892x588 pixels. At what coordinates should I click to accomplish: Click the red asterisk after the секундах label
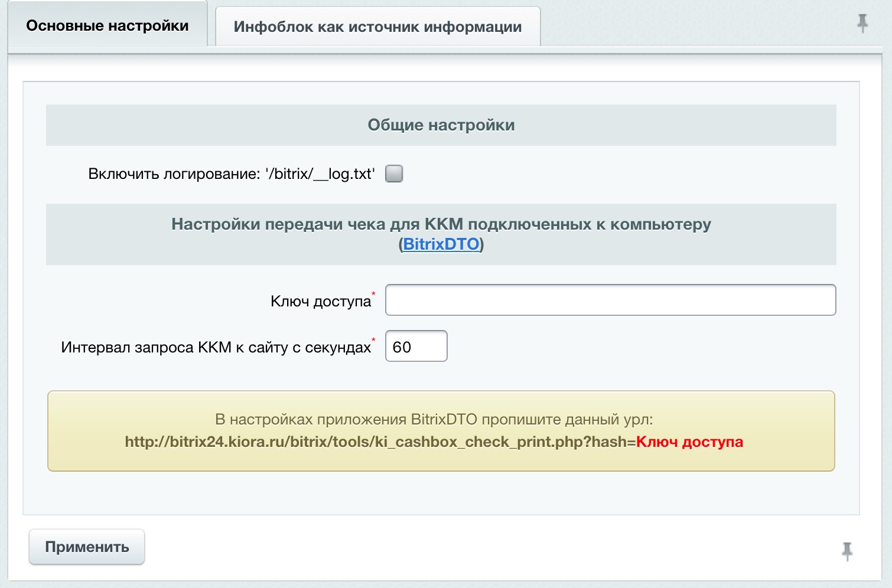tap(373, 339)
